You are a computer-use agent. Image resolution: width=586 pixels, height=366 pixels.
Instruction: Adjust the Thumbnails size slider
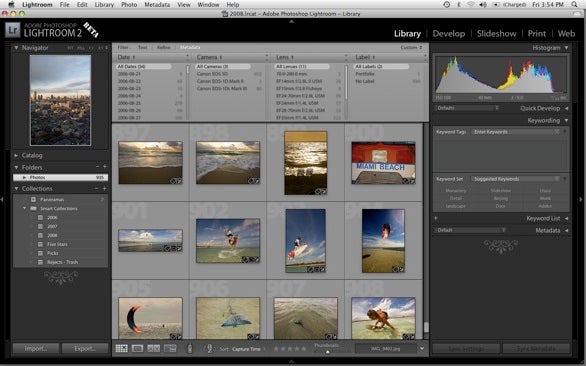coord(328,351)
